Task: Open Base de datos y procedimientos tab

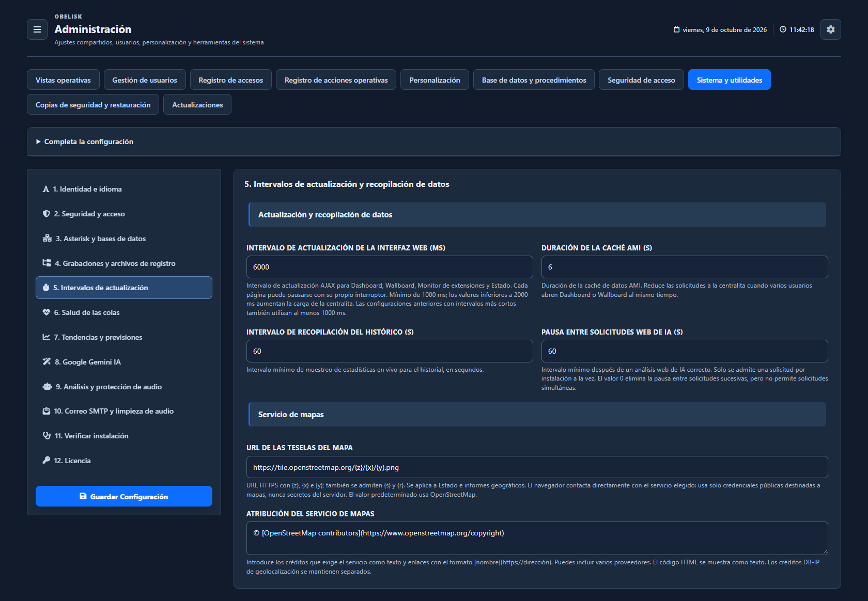Action: click(x=534, y=80)
